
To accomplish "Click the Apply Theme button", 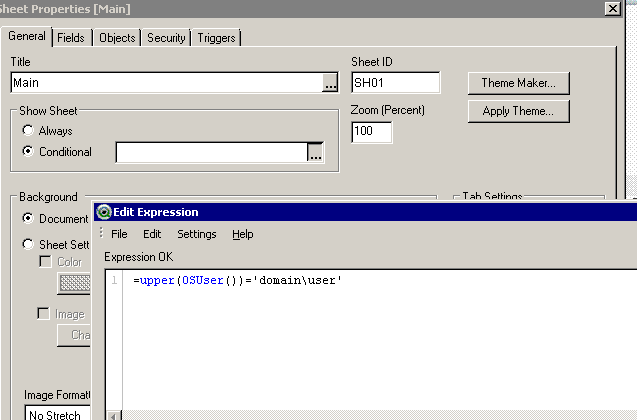I will (519, 111).
